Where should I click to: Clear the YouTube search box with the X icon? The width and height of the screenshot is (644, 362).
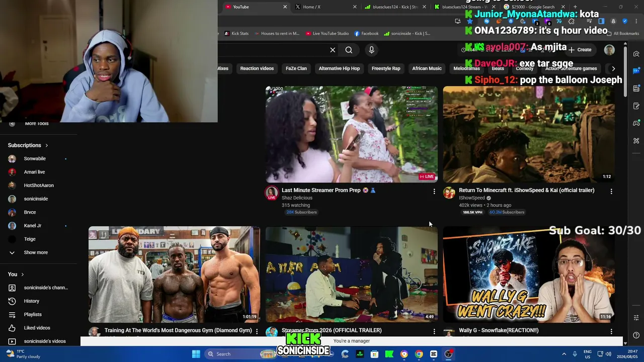[x=333, y=50]
